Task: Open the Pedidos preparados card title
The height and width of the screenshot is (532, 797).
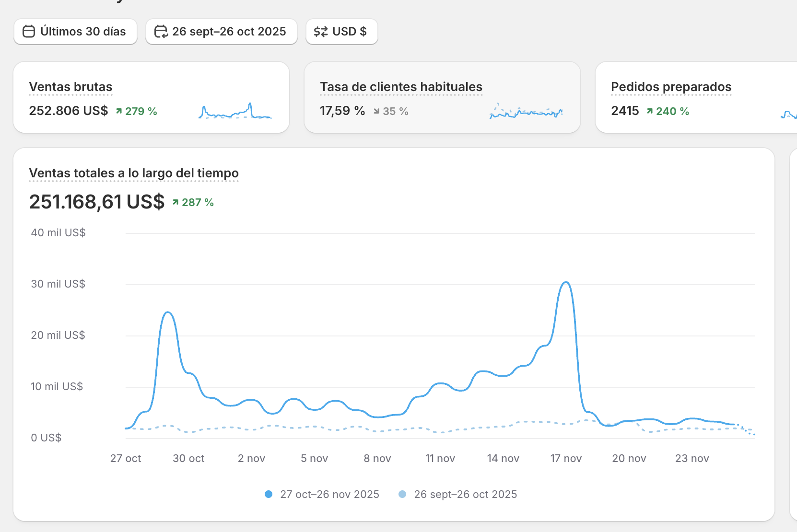Action: [671, 87]
